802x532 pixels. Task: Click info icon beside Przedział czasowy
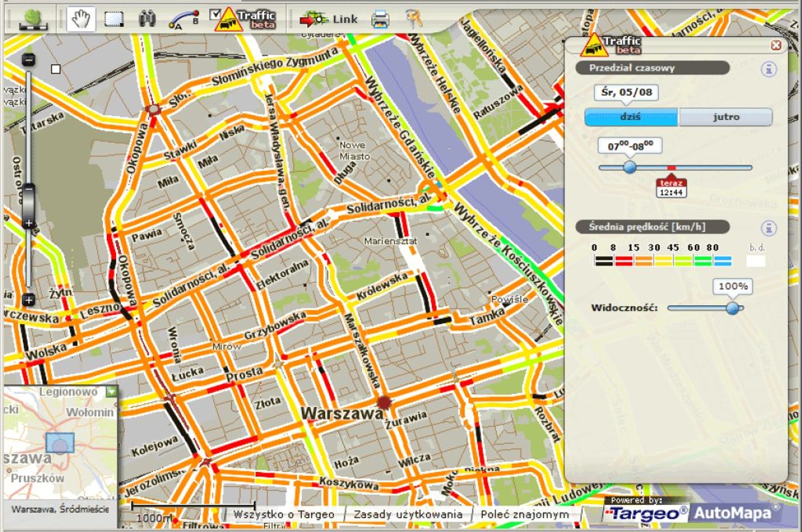(769, 69)
